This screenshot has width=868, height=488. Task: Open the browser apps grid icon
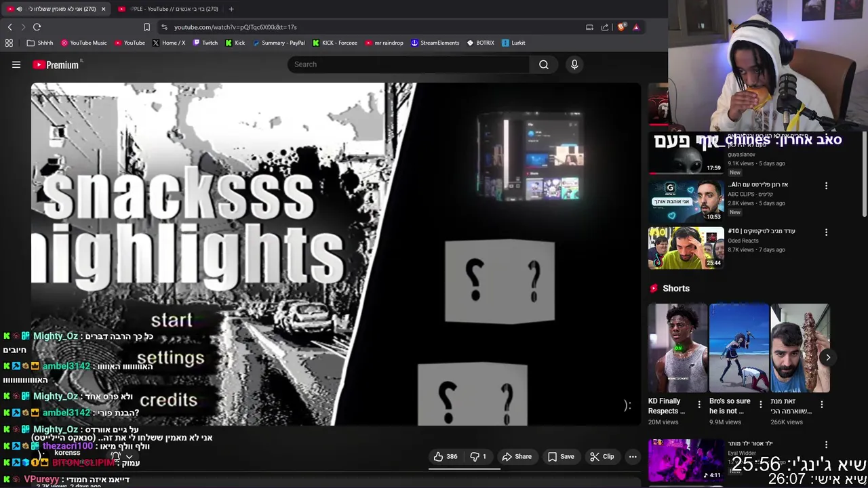9,43
